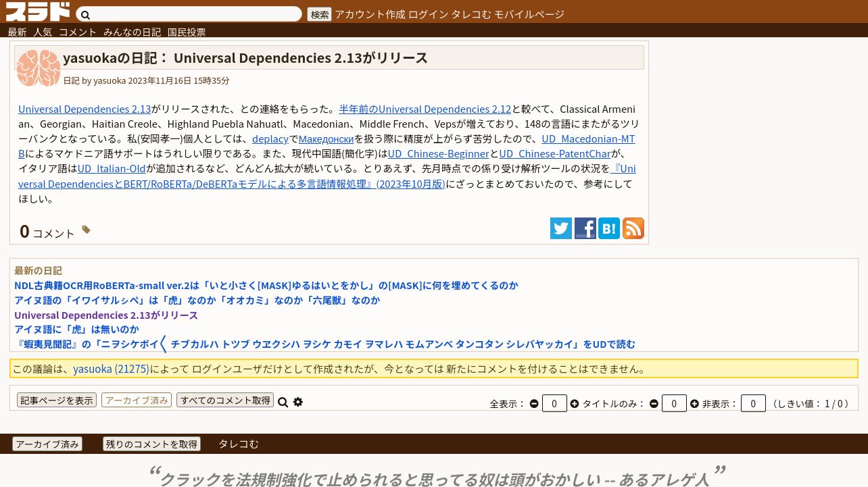Share the entry on Twitter
The width and height of the screenshot is (868, 487).
coord(561,228)
